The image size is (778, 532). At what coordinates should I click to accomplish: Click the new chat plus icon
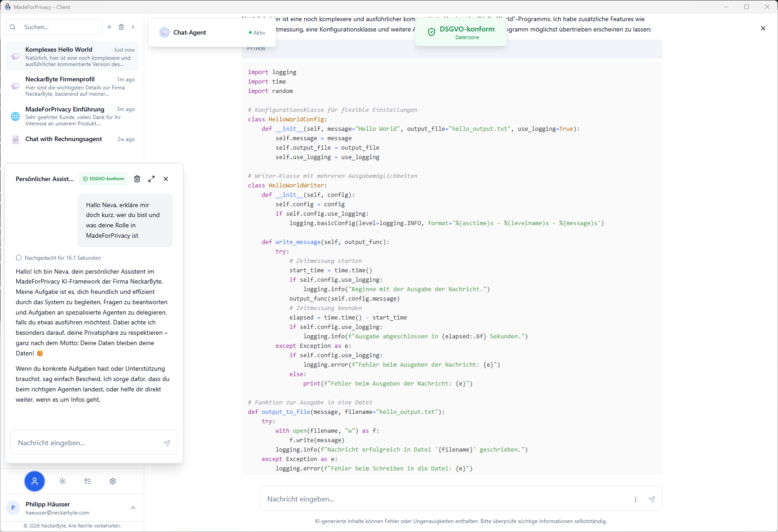[x=109, y=27]
